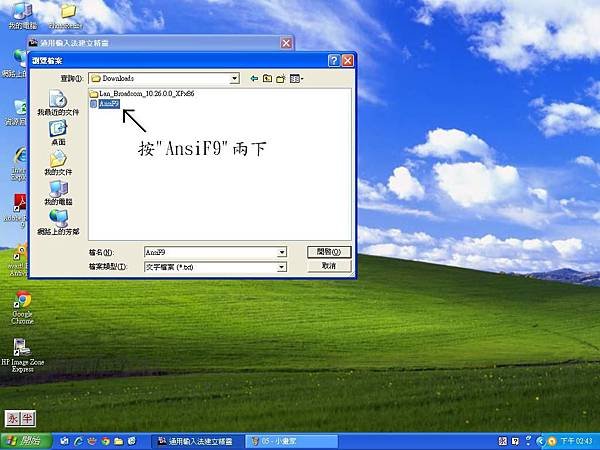Open the Start (開始) menu
The width and height of the screenshot is (600, 450).
click(25, 441)
